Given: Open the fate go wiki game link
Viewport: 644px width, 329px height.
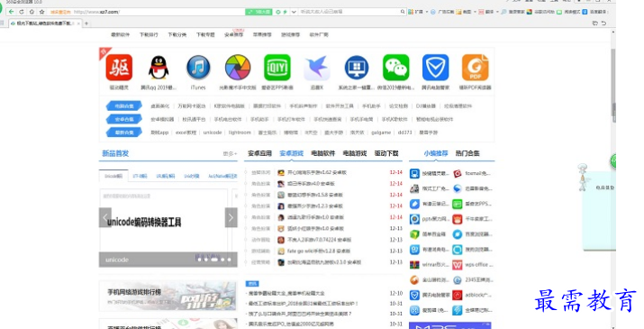Looking at the screenshot, I should (x=318, y=251).
